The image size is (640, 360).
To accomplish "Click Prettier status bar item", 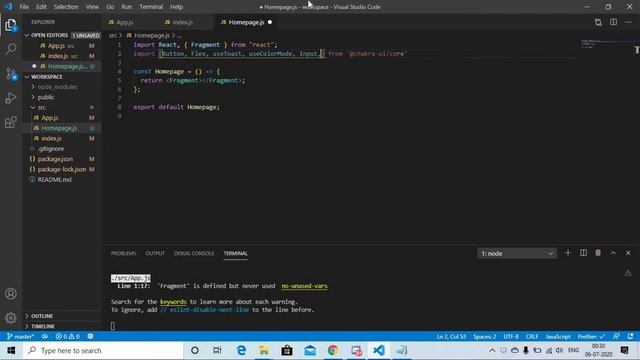I will click(x=591, y=336).
